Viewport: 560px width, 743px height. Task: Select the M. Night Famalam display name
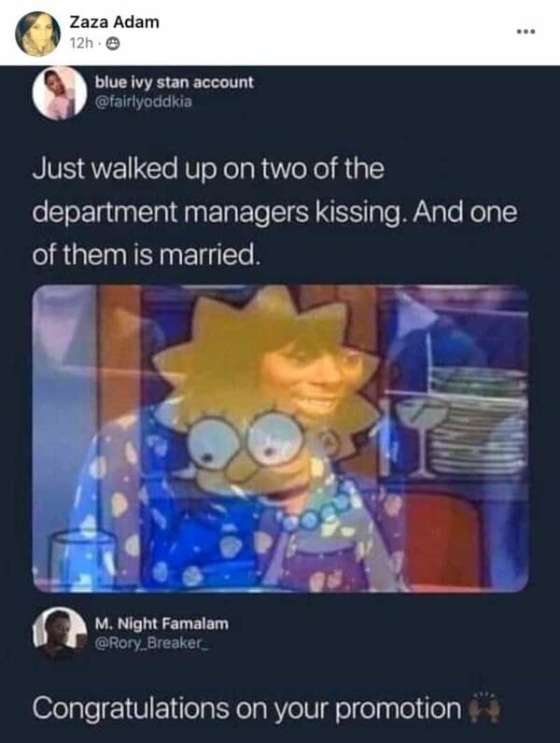[161, 624]
